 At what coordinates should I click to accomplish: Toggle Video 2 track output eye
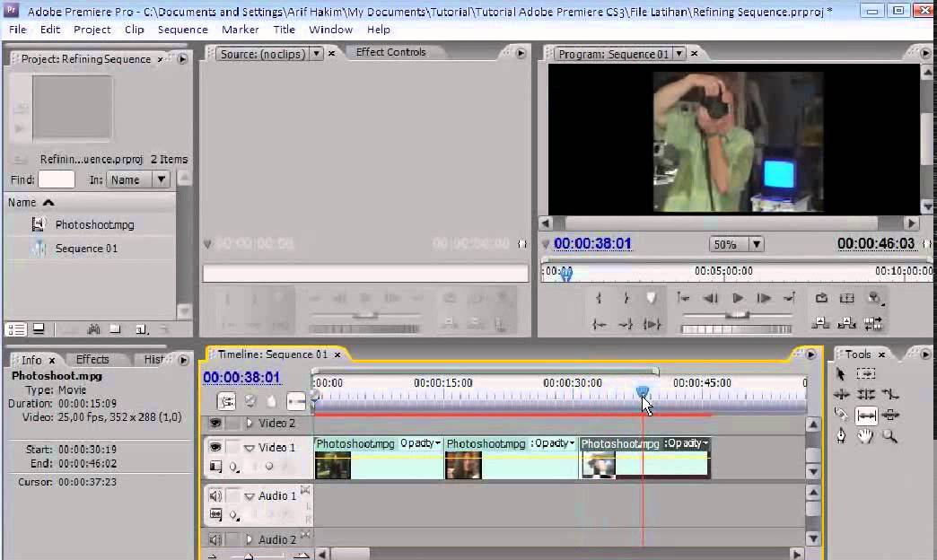tap(215, 423)
